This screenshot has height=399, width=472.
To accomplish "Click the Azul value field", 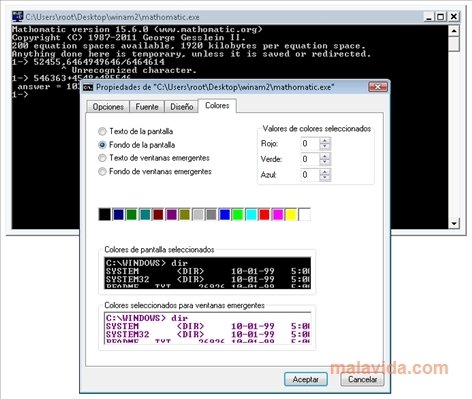I will pos(310,175).
